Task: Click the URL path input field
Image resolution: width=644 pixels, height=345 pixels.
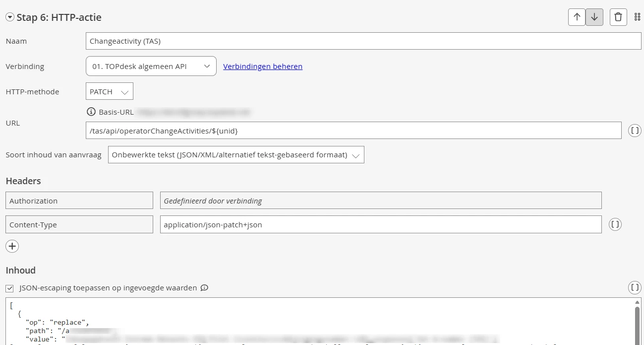Action: point(353,131)
